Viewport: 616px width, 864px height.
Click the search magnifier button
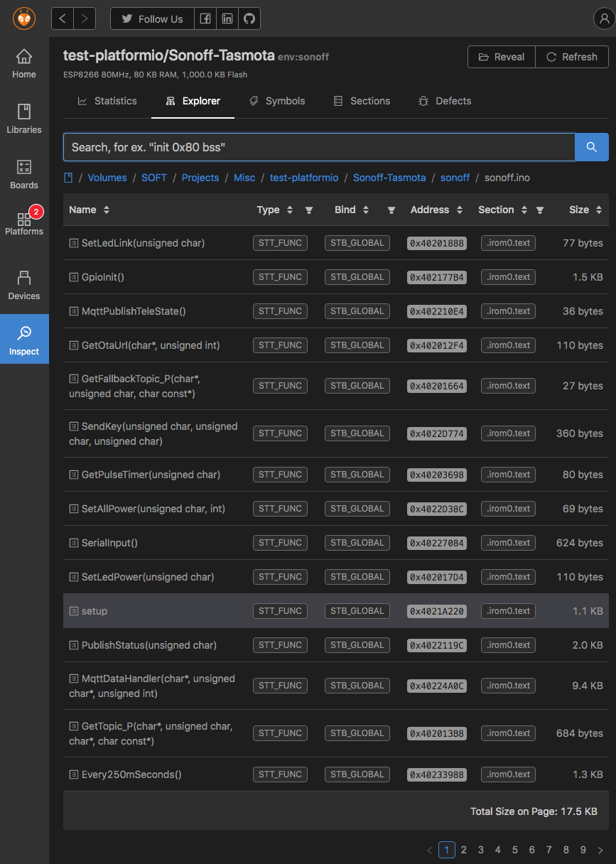591,147
